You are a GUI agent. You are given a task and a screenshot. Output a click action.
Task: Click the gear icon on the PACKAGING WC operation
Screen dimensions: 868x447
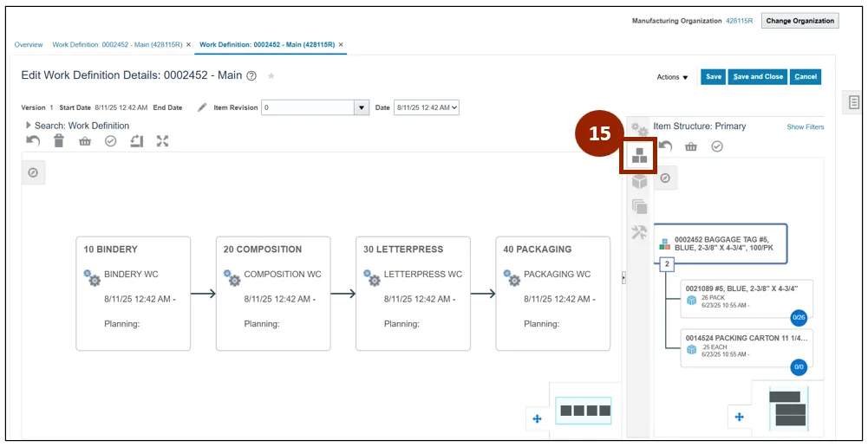pyautogui.click(x=512, y=278)
